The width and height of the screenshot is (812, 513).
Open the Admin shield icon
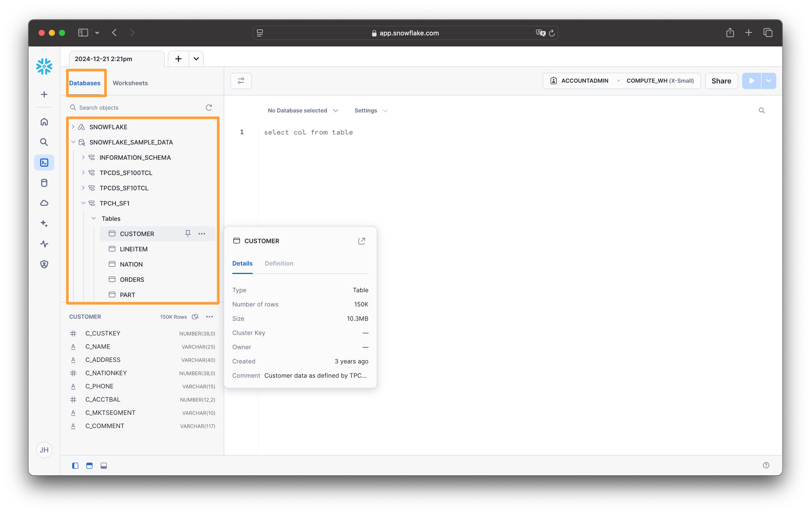point(44,264)
